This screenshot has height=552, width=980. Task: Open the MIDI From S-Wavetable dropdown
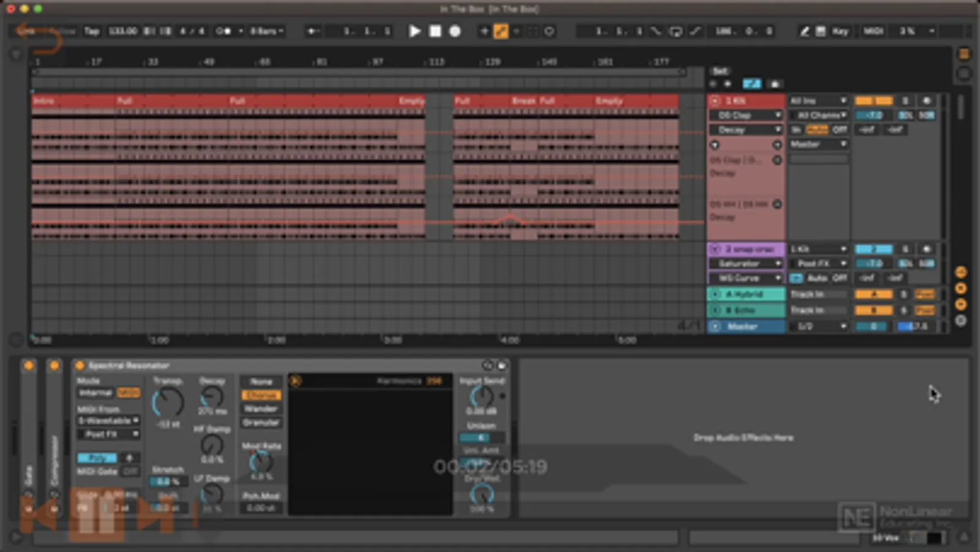[108, 421]
